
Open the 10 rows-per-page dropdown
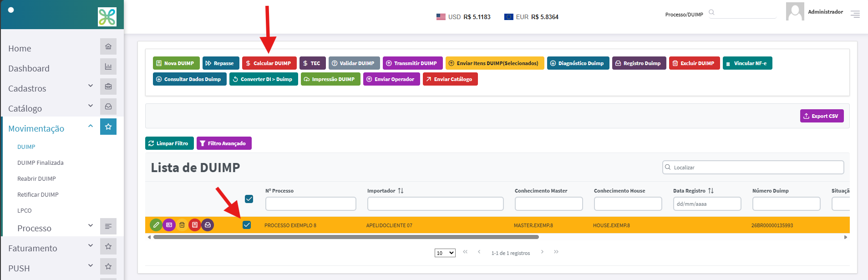click(445, 253)
